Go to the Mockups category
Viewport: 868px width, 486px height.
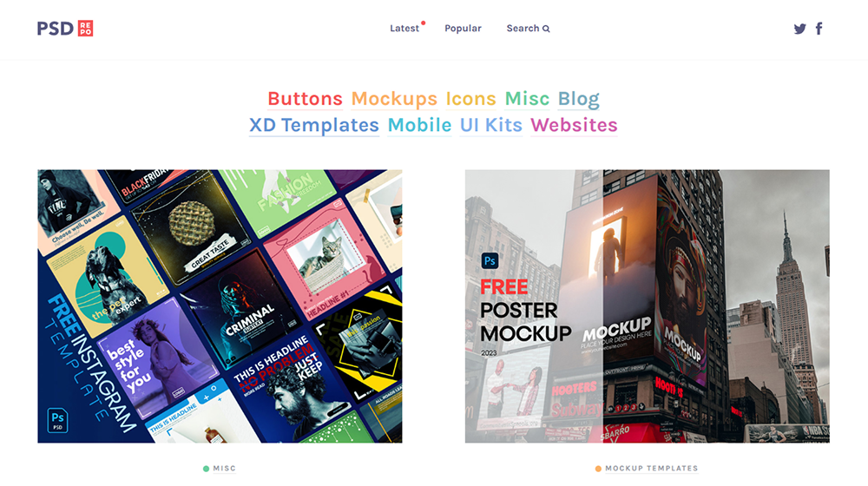(x=394, y=99)
